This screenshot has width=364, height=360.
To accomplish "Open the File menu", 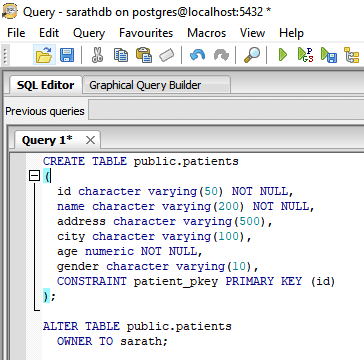I will point(16,33).
